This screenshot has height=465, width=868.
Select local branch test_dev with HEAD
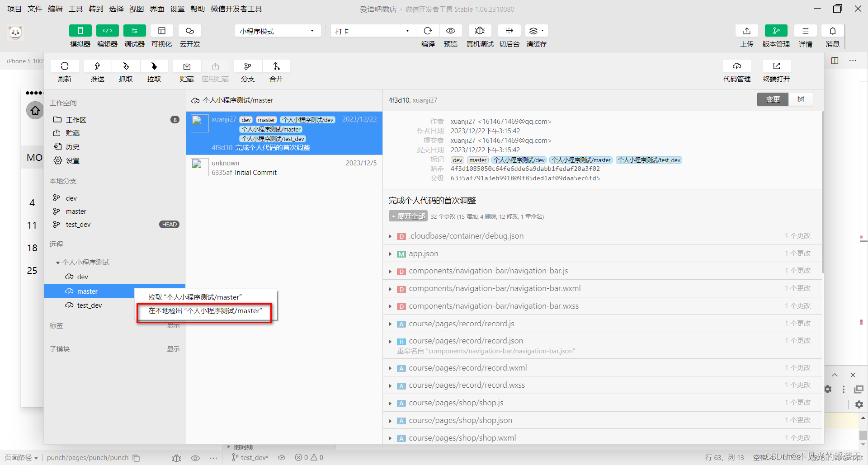click(115, 225)
